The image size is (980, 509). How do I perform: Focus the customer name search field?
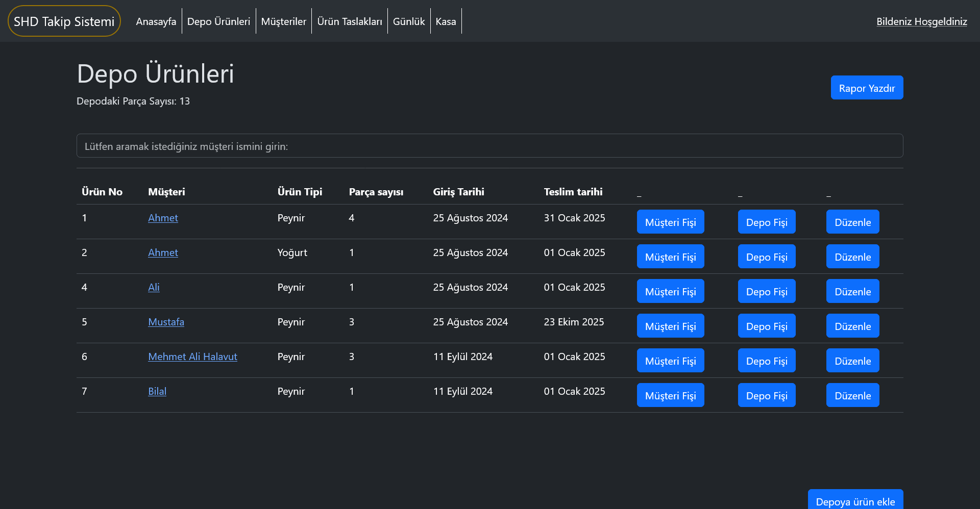coord(489,146)
